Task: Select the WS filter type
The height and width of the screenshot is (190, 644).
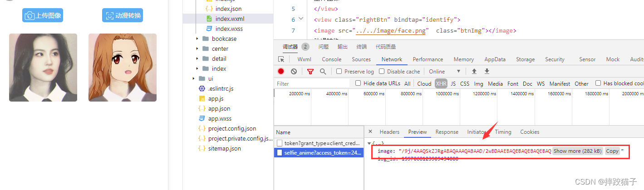Action: (541, 83)
